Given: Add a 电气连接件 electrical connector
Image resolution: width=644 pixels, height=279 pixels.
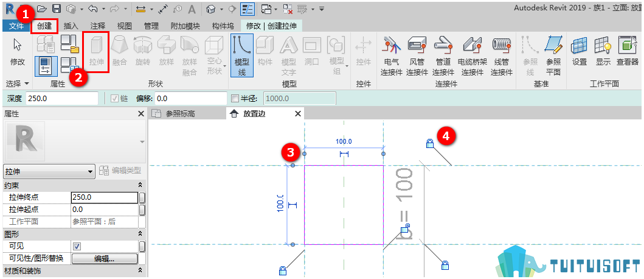Looking at the screenshot, I should pyautogui.click(x=392, y=55).
